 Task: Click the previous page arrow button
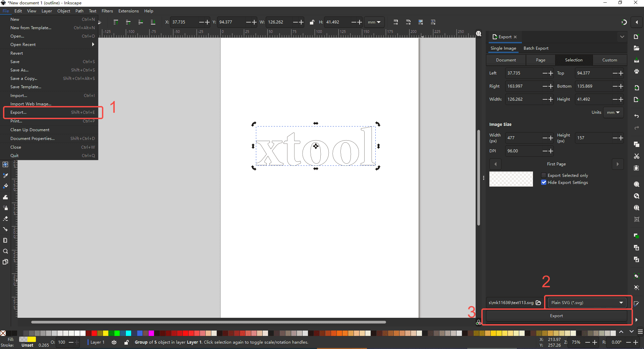pyautogui.click(x=495, y=164)
